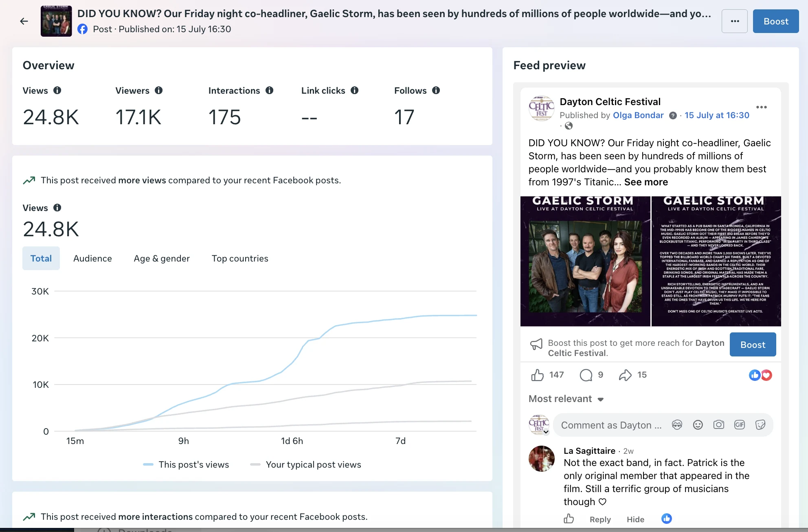The image size is (808, 532).
Task: Hide La Sagittaire's comment
Action: (635, 519)
